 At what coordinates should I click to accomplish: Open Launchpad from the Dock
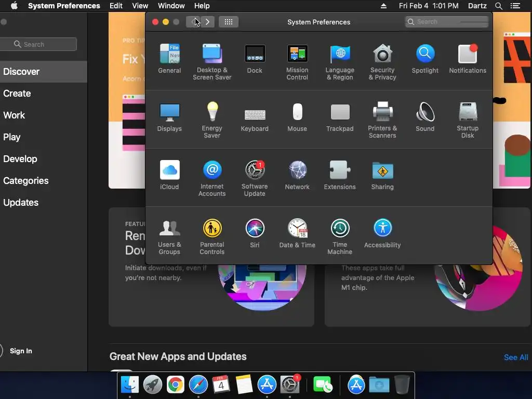(x=153, y=385)
